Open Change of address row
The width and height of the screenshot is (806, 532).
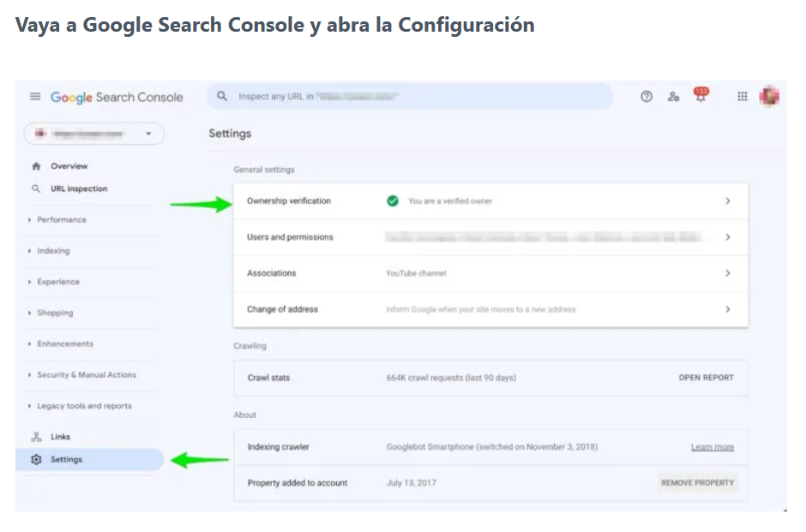490,309
